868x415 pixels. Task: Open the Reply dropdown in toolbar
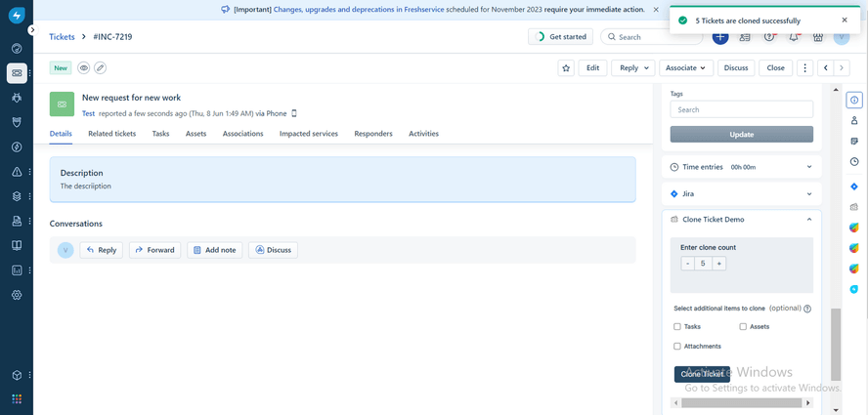[x=633, y=68]
